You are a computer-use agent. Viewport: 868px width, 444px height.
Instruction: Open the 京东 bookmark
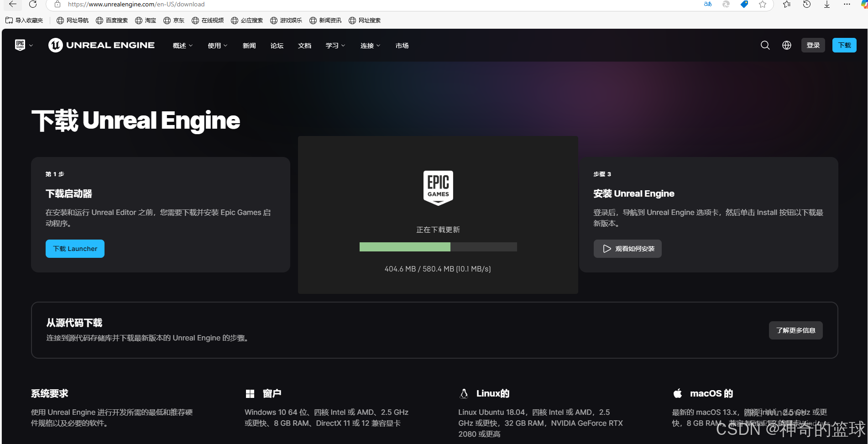tap(174, 20)
